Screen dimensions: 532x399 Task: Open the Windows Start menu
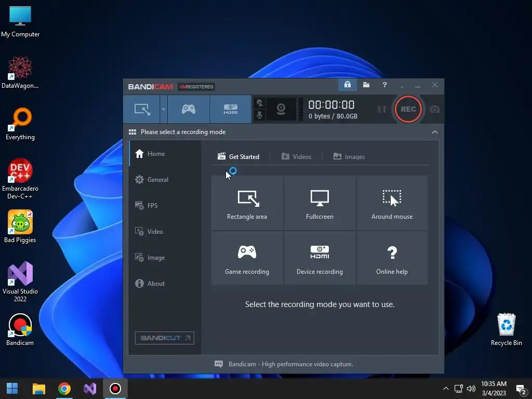click(x=12, y=389)
